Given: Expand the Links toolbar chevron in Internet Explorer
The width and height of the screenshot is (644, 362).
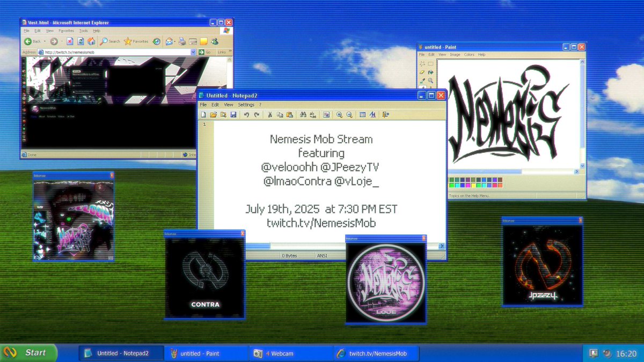Looking at the screenshot, I should (230, 50).
